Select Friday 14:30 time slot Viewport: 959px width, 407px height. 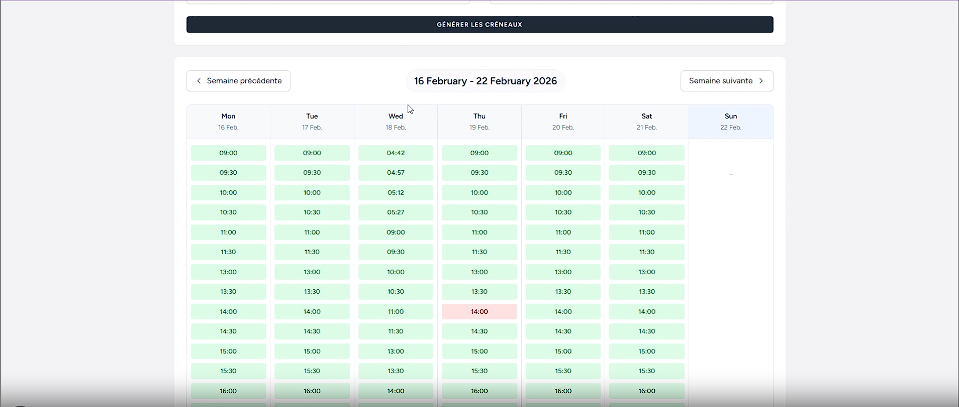point(563,331)
